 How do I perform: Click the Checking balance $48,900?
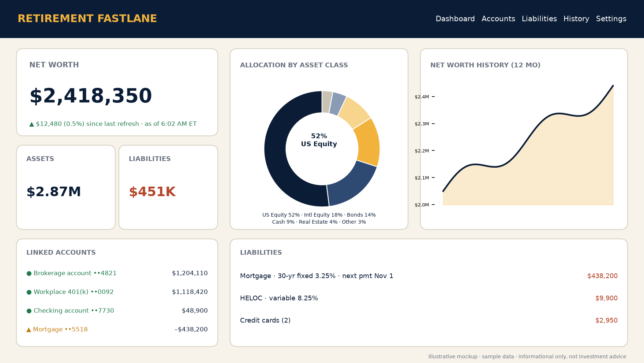[195, 311]
